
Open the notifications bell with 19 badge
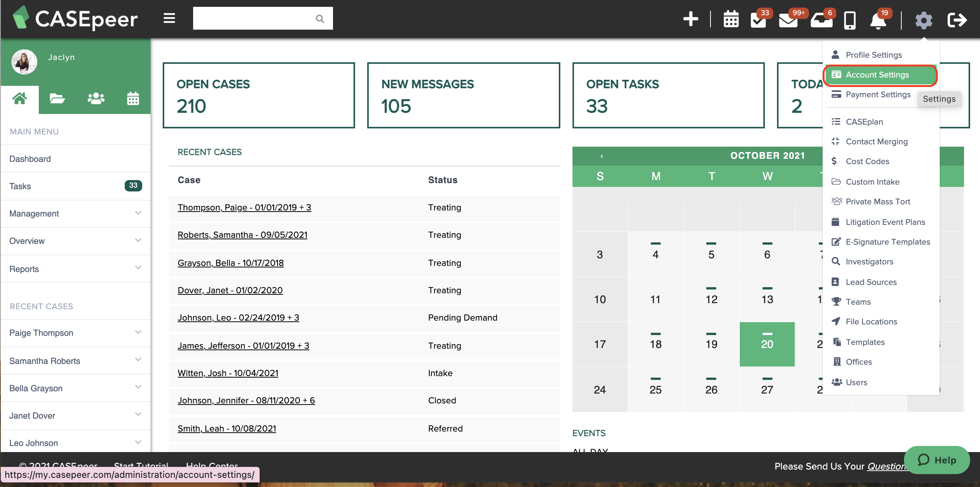click(879, 21)
